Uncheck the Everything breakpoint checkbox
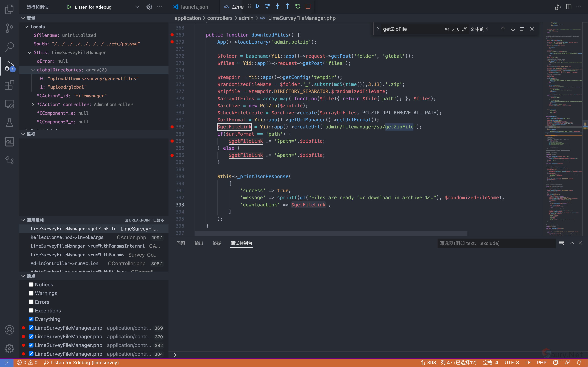The image size is (588, 367). [31, 319]
